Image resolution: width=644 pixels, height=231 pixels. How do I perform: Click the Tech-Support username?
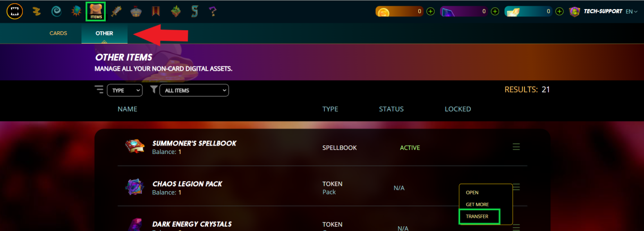tap(603, 11)
